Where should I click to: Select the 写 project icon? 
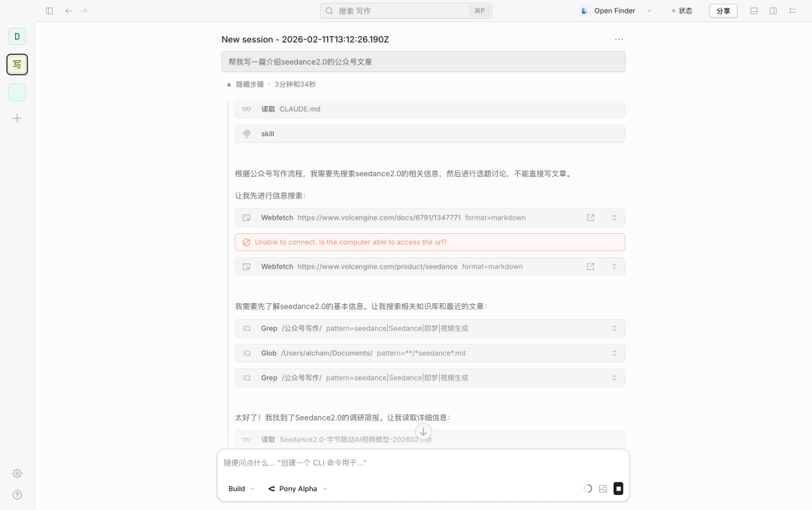point(17,64)
